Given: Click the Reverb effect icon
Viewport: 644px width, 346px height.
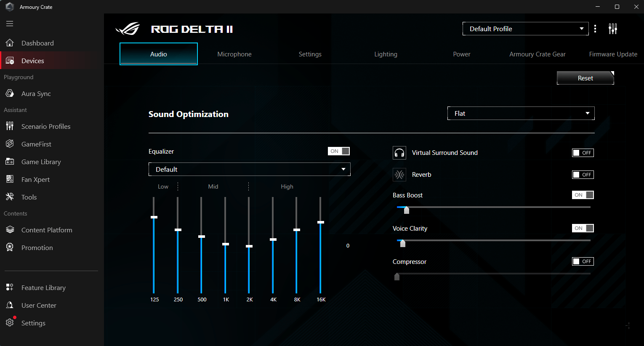Looking at the screenshot, I should [399, 175].
